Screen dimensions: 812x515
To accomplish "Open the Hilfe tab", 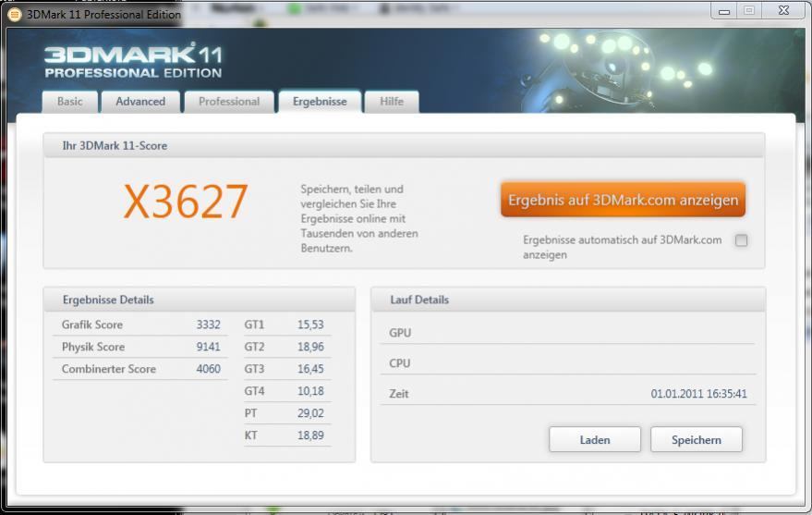I will pyautogui.click(x=392, y=102).
